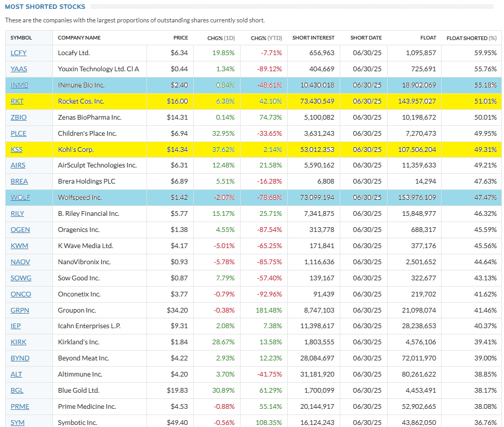Click Zenas BioPharma's 50.01% float shorted
The width and height of the screenshot is (504, 427).
point(485,117)
